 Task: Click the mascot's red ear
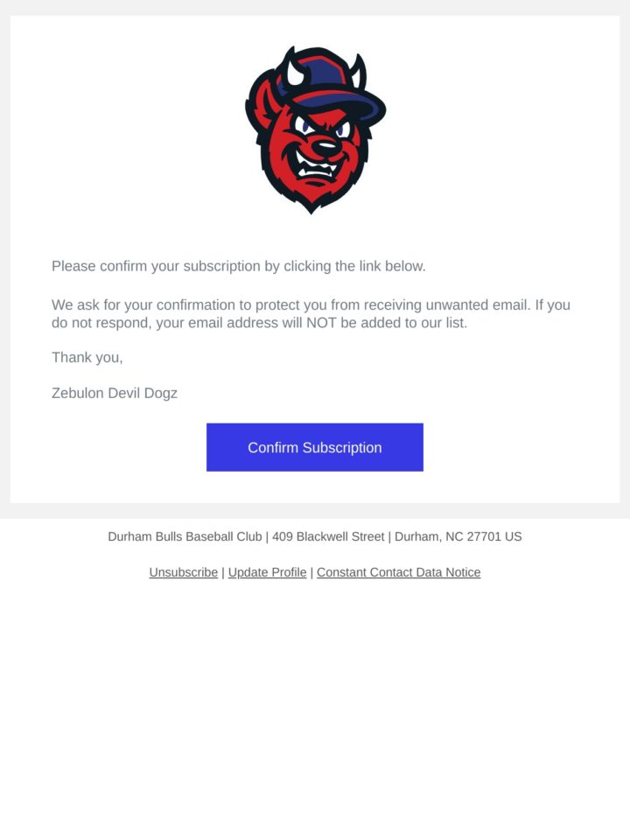(x=263, y=104)
